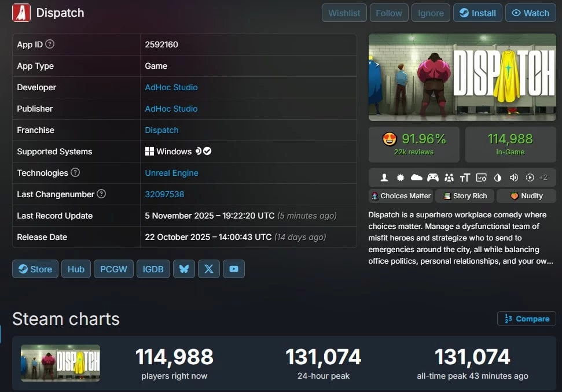This screenshot has height=392, width=562.
Task: Open the IGDB link
Action: tap(153, 269)
